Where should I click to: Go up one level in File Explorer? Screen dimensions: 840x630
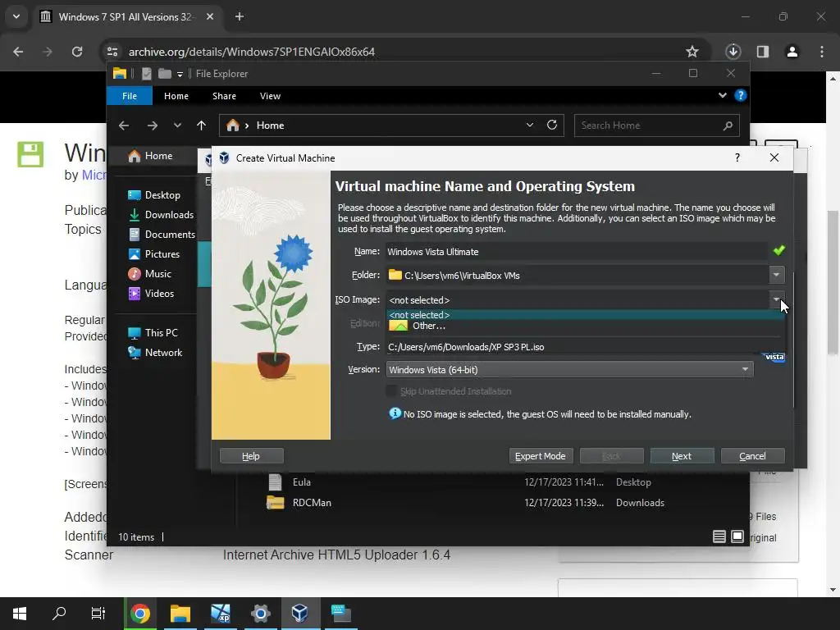click(x=202, y=126)
